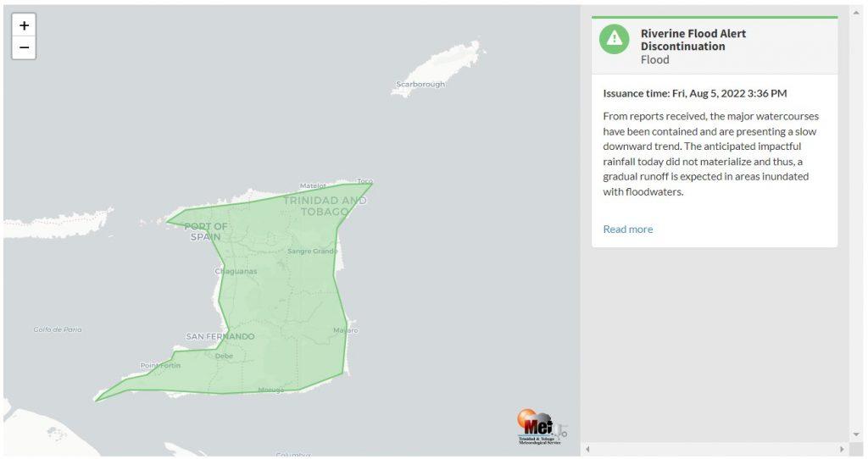Click the Point Fortin map label
Image resolution: width=868 pixels, height=459 pixels.
click(160, 365)
